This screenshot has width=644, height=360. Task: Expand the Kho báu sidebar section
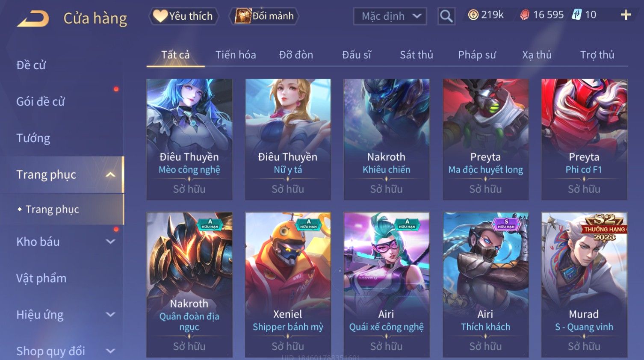[x=110, y=242]
